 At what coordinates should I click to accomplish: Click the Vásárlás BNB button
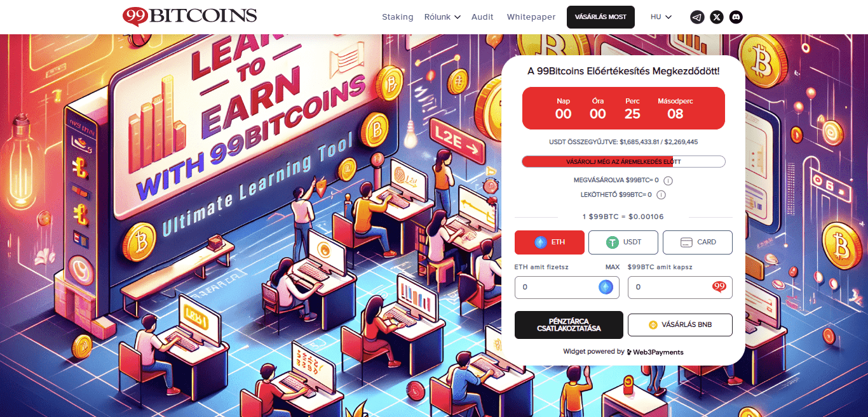click(680, 325)
